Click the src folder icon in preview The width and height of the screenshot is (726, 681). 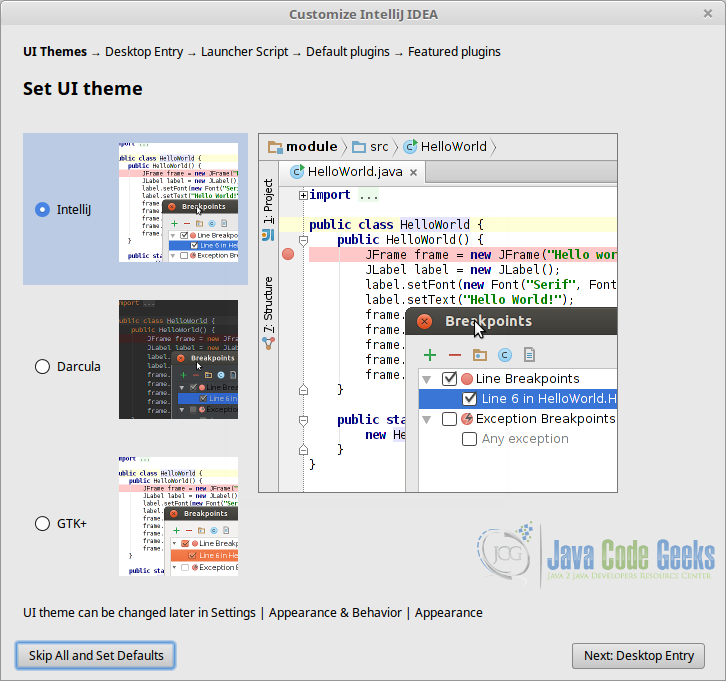tap(359, 147)
